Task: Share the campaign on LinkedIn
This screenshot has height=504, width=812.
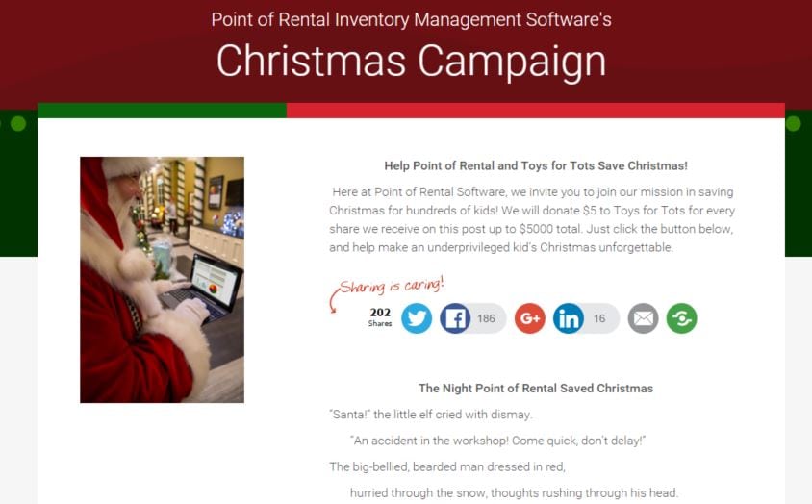Action: [568, 318]
